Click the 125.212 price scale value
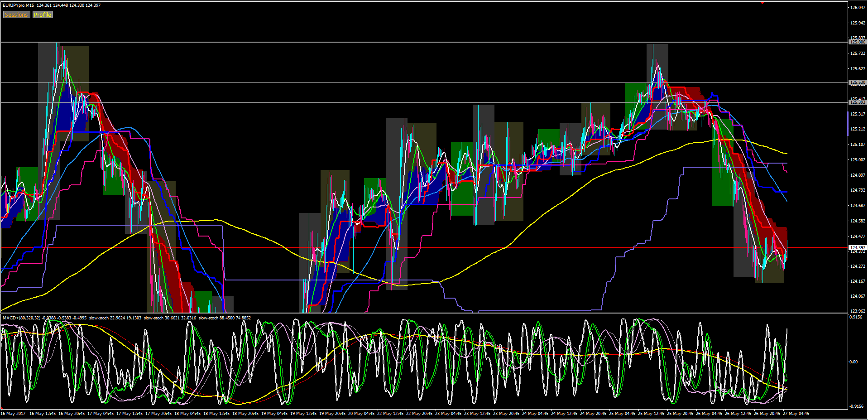868x420 pixels. click(x=858, y=129)
